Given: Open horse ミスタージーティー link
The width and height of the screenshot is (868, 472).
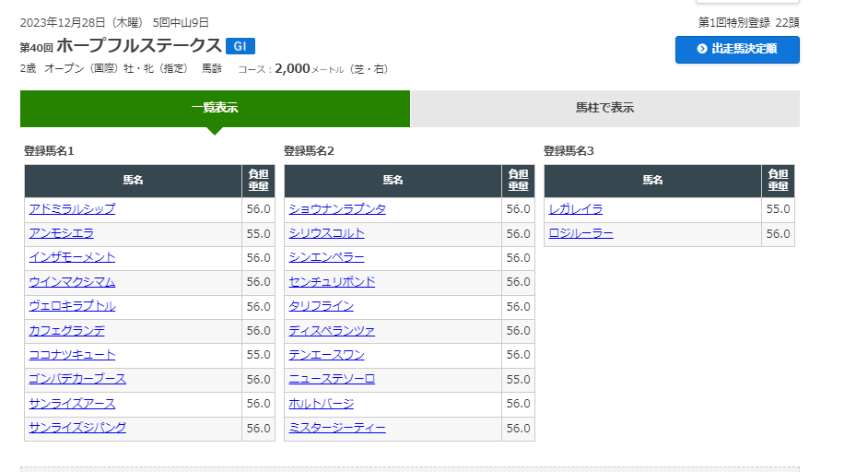Looking at the screenshot, I should point(337,428).
